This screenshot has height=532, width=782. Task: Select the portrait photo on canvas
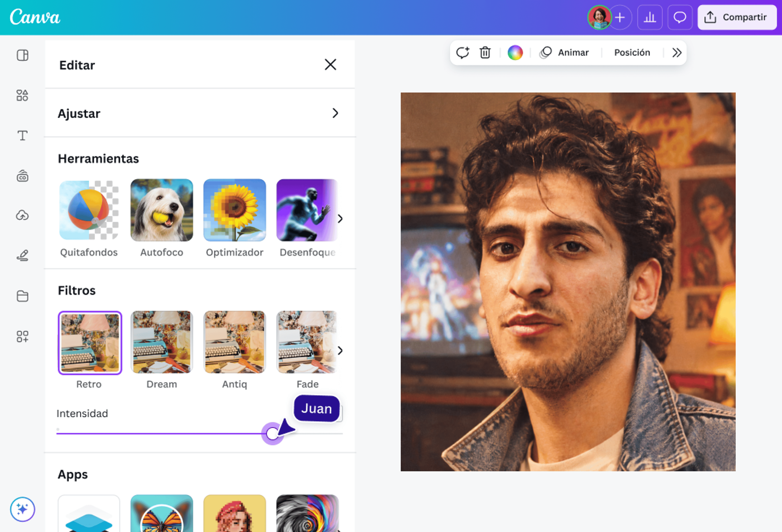[x=568, y=282]
